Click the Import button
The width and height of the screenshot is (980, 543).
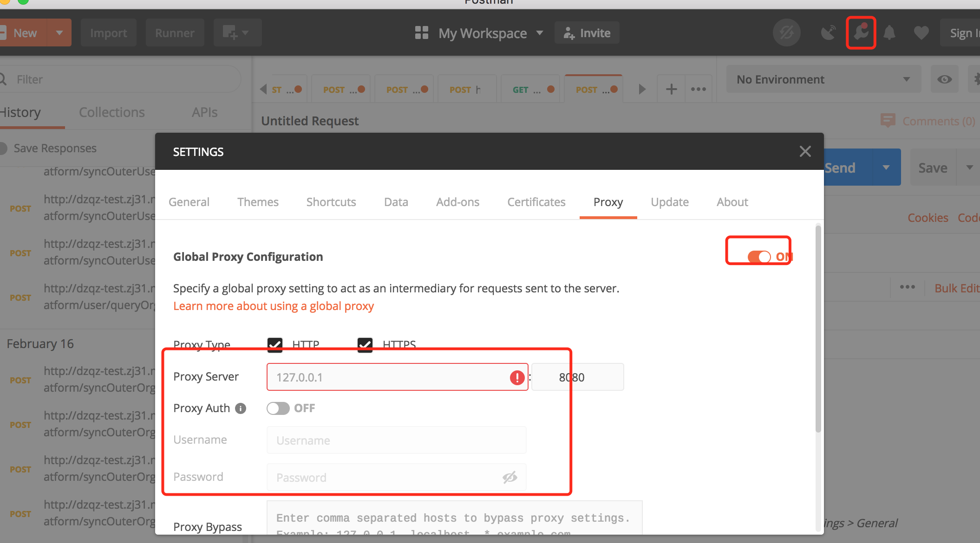pyautogui.click(x=109, y=32)
